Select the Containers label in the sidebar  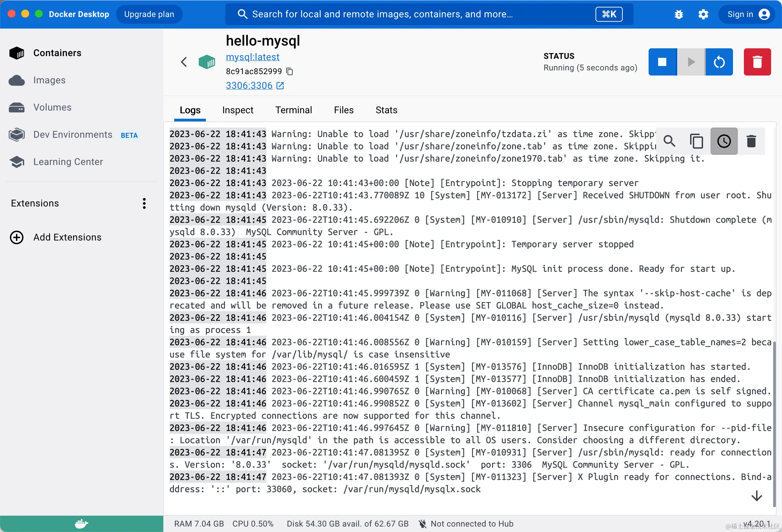point(57,53)
